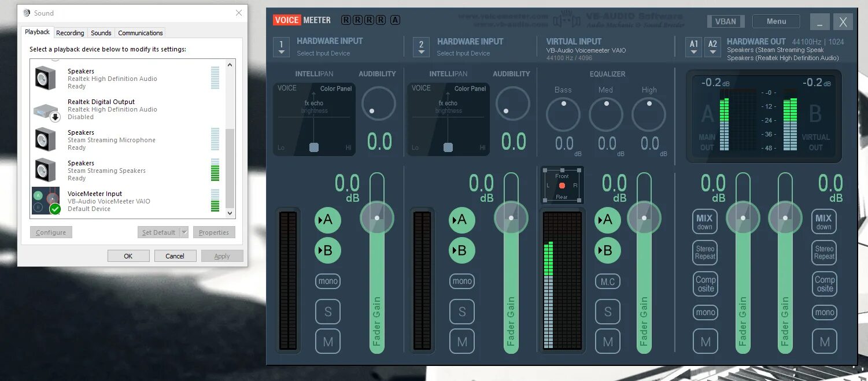The image size is (868, 381).
Task: Toggle M.C button on Virtual Input
Action: [608, 282]
